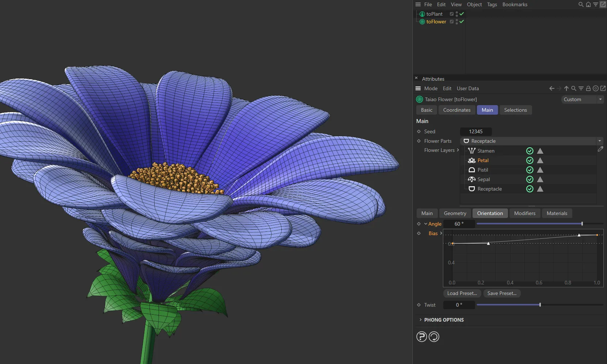Select the Stamen flower part icon
The image size is (607, 364).
471,151
